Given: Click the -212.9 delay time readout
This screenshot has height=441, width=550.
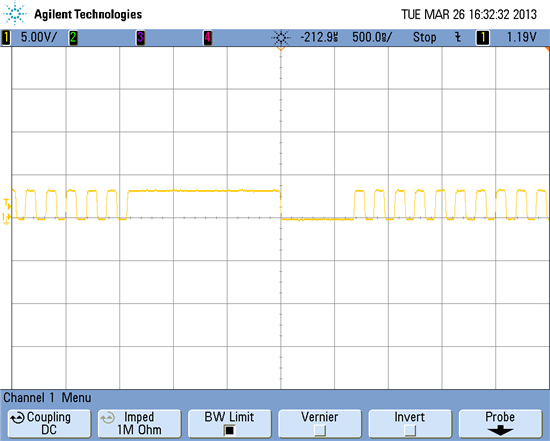Looking at the screenshot, I should (x=320, y=37).
